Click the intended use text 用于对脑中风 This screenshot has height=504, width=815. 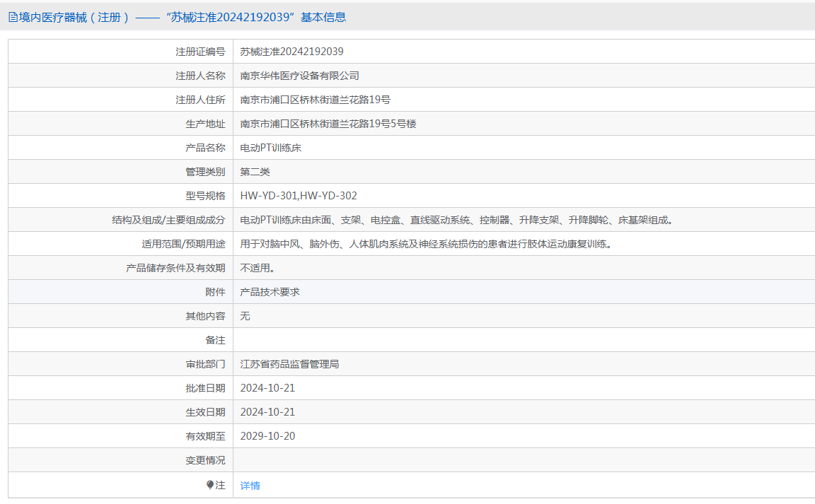tap(426, 244)
